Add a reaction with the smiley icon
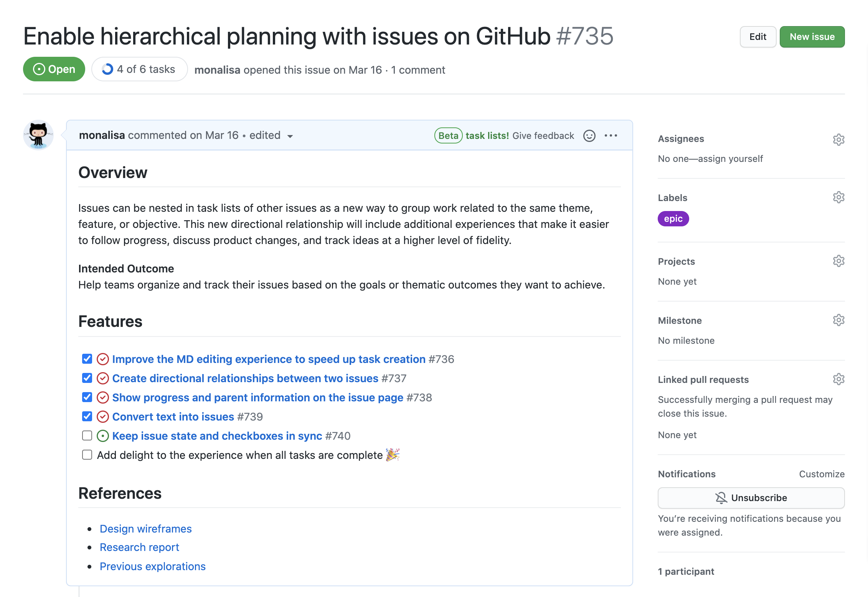 pyautogui.click(x=589, y=136)
